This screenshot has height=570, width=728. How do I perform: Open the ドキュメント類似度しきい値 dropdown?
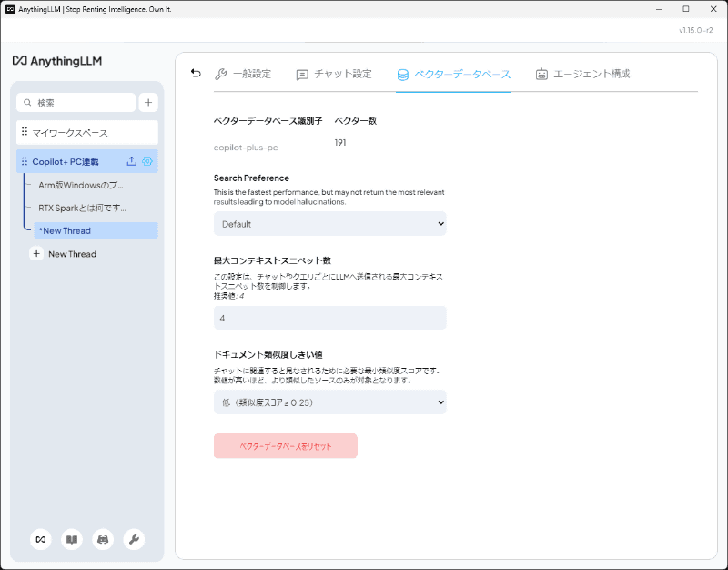330,402
